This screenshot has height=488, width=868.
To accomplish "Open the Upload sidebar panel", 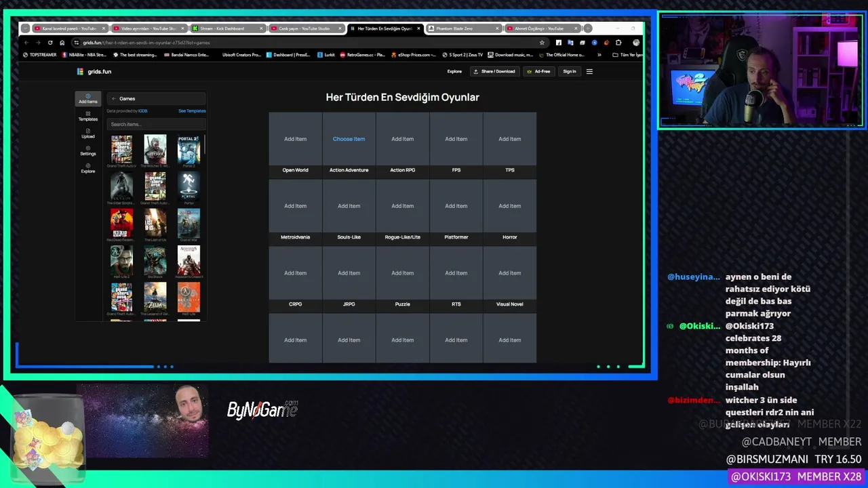I will click(87, 134).
